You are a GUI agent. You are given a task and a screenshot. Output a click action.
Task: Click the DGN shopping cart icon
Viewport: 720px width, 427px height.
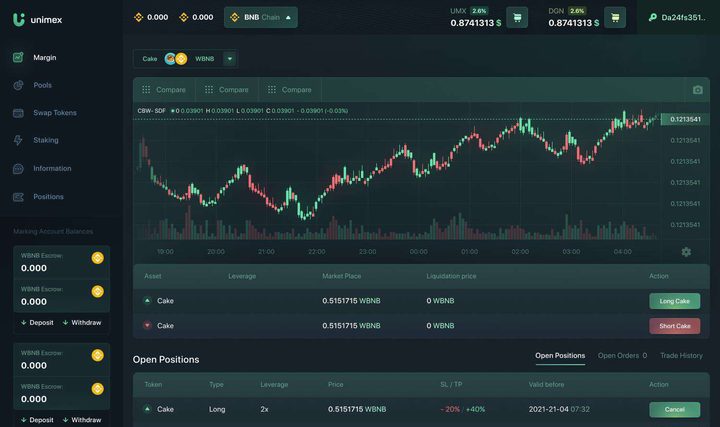(x=615, y=18)
